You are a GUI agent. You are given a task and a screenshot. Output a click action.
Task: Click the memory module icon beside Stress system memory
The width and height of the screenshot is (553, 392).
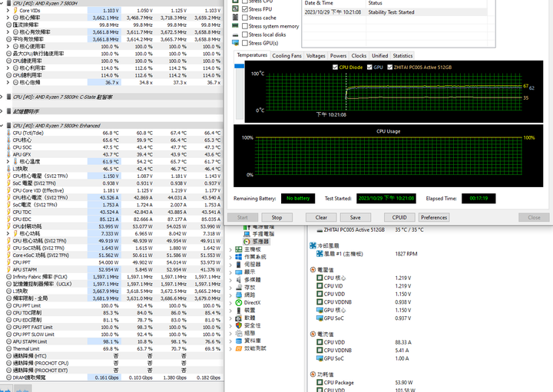235,26
